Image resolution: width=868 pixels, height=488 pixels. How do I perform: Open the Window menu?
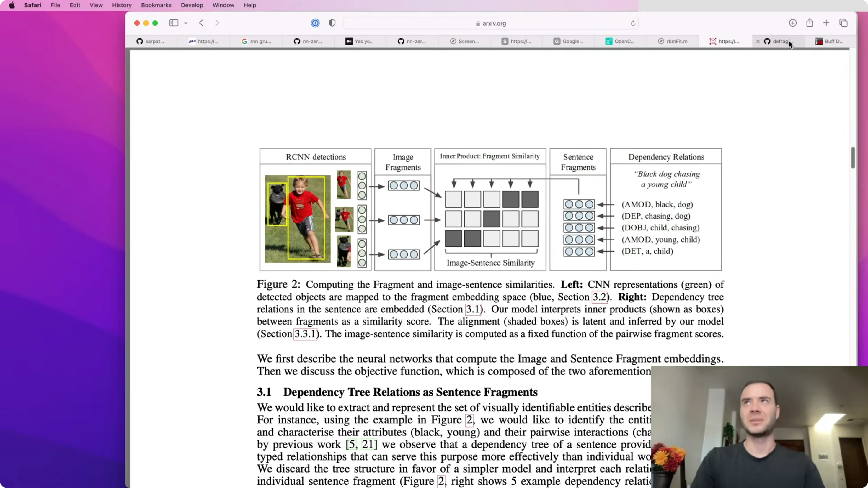coord(223,5)
